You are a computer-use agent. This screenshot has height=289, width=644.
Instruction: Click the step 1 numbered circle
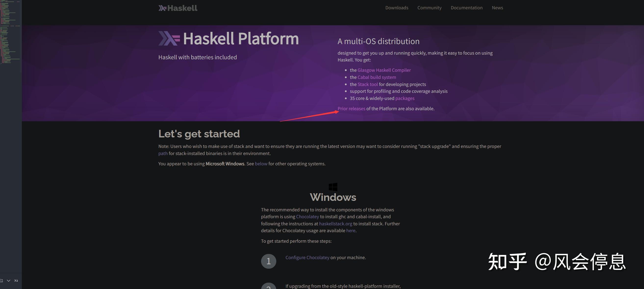point(268,261)
